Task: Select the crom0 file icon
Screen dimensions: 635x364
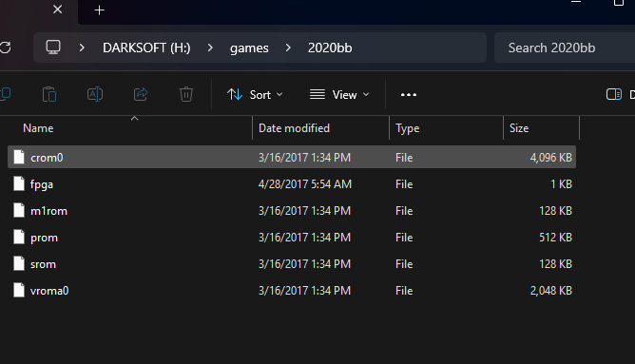Action: pos(19,157)
